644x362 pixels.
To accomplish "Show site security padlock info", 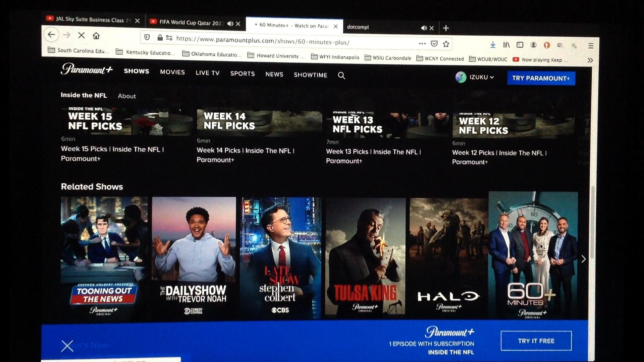I will [160, 38].
